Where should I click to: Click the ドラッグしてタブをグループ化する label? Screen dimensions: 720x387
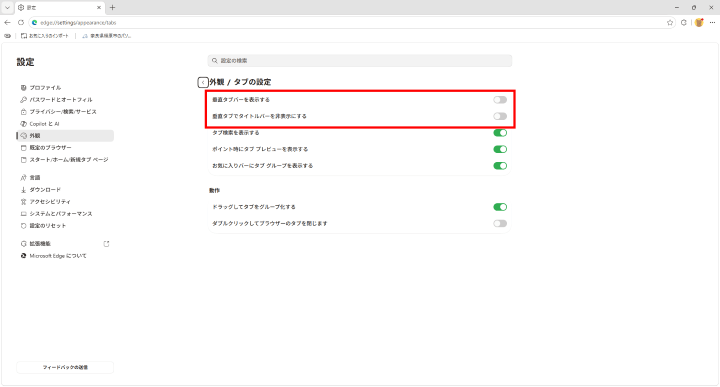click(x=253, y=207)
